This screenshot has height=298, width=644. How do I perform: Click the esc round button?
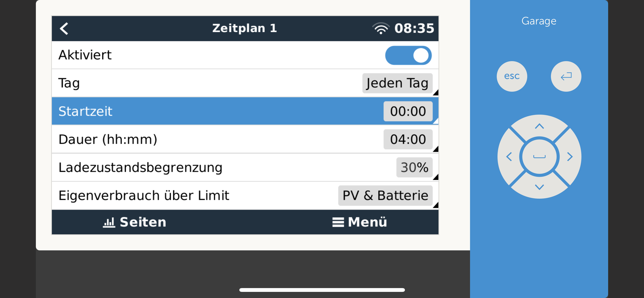coord(512,76)
